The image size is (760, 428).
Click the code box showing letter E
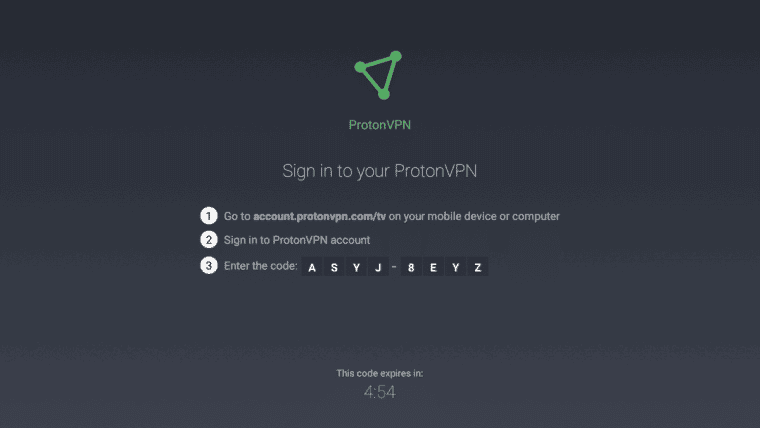(433, 267)
